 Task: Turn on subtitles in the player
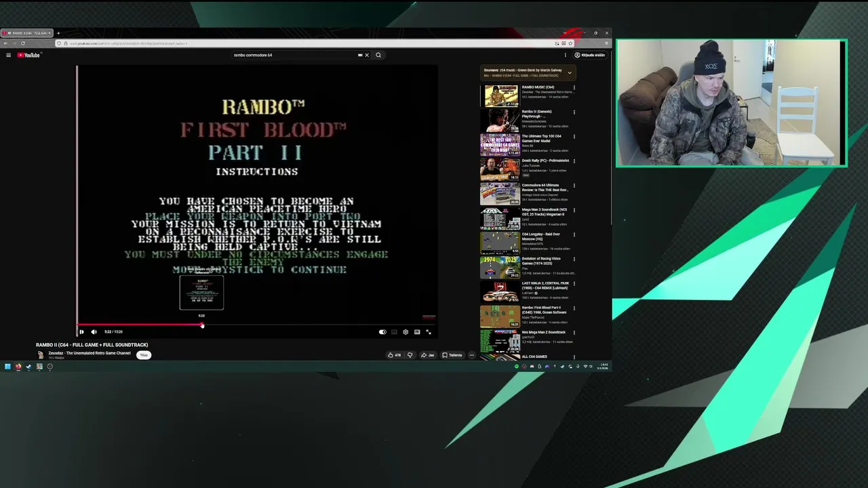click(x=394, y=332)
